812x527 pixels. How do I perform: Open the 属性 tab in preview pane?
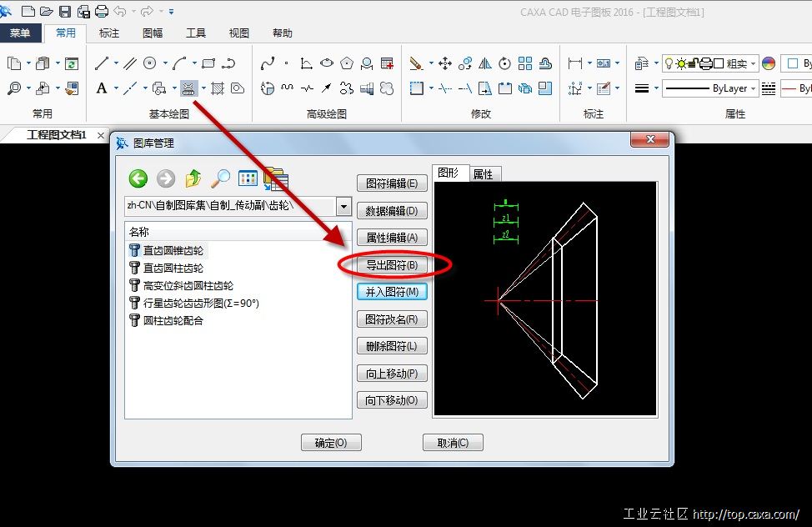click(x=483, y=174)
